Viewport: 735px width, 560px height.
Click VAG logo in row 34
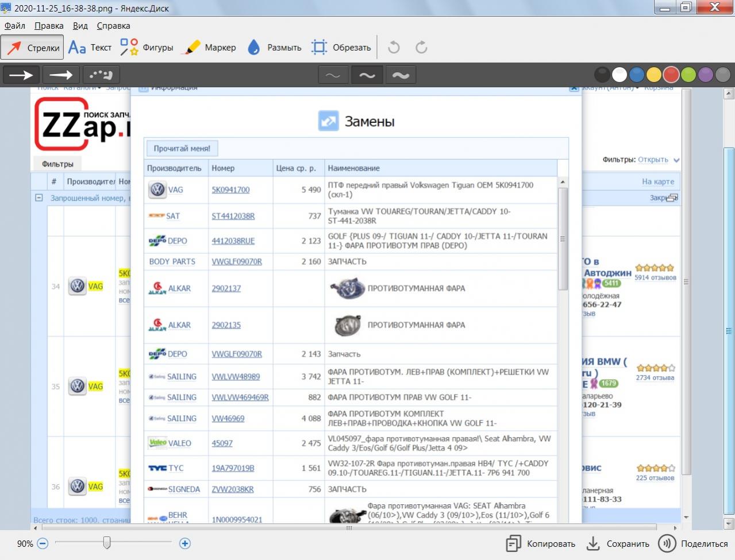pyautogui.click(x=77, y=286)
